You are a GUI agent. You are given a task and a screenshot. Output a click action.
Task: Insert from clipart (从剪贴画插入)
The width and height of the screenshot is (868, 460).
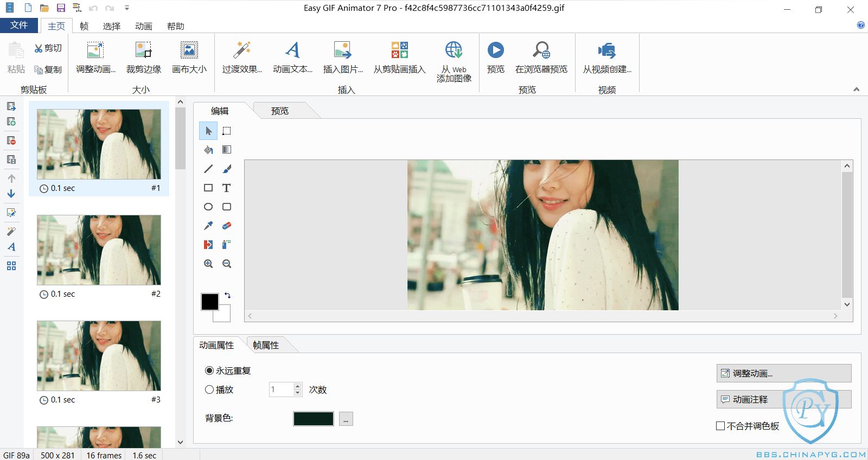coord(399,58)
